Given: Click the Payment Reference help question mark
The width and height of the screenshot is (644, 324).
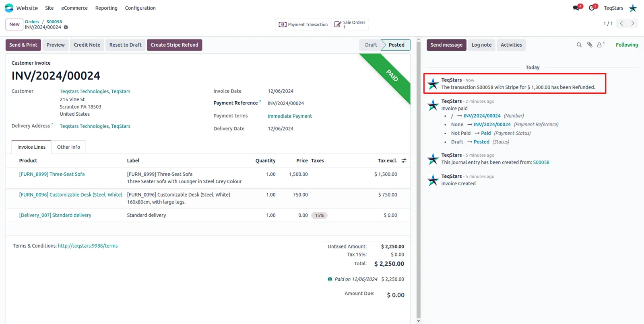Looking at the screenshot, I should [x=260, y=102].
